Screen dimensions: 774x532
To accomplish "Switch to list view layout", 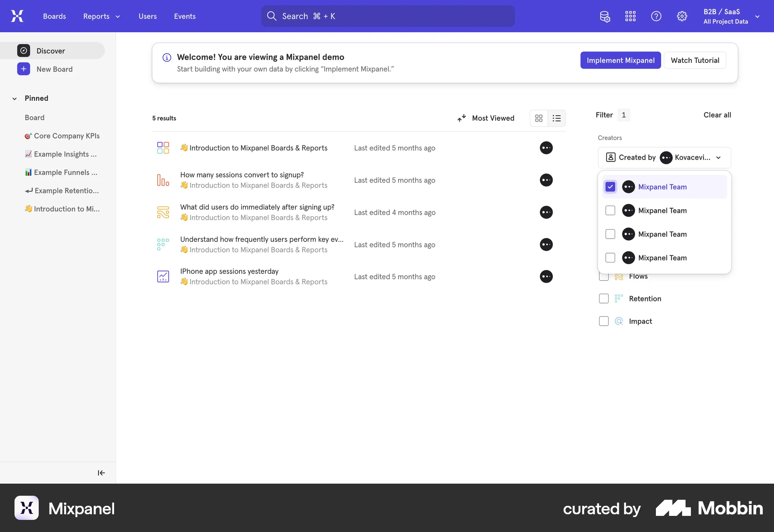I will (x=557, y=118).
